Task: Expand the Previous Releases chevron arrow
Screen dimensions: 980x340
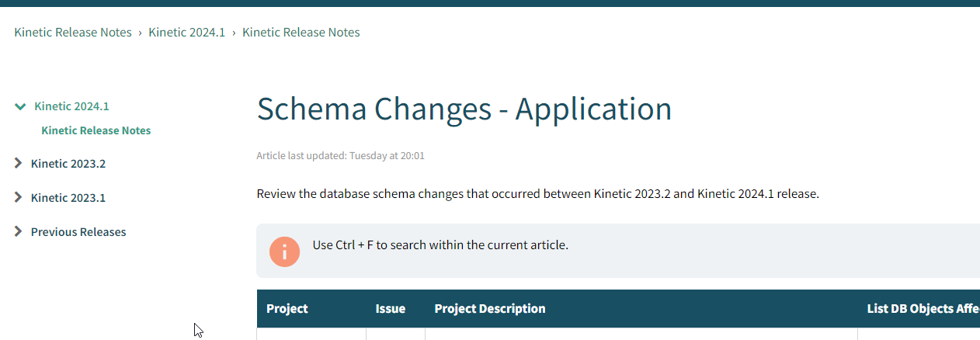Action: (x=19, y=231)
